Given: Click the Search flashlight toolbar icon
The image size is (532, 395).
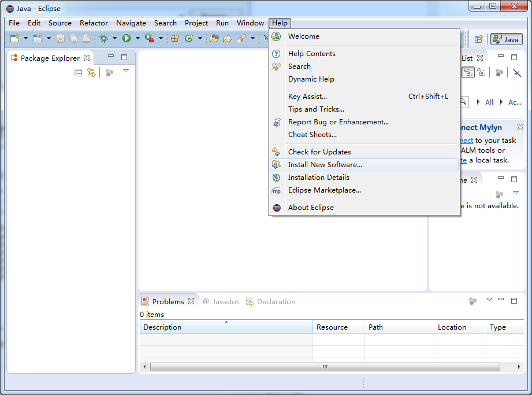Looking at the screenshot, I should point(241,38).
